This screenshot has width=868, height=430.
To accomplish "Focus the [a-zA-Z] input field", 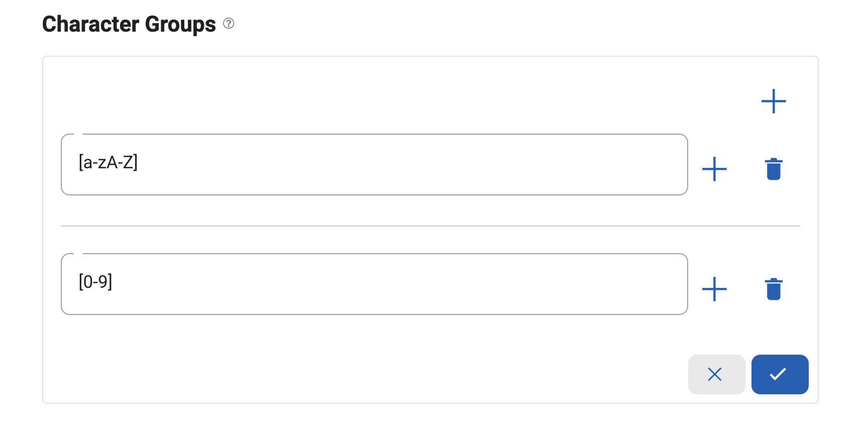I will pos(374,164).
